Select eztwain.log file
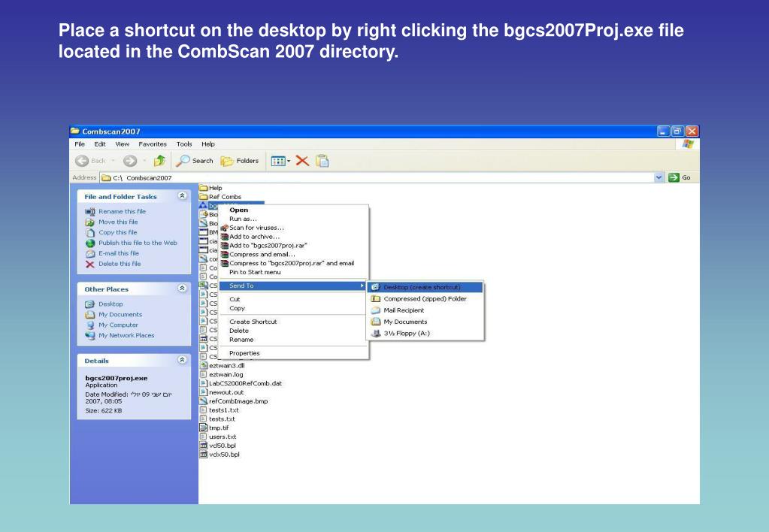This screenshot has width=769, height=532. [x=222, y=375]
